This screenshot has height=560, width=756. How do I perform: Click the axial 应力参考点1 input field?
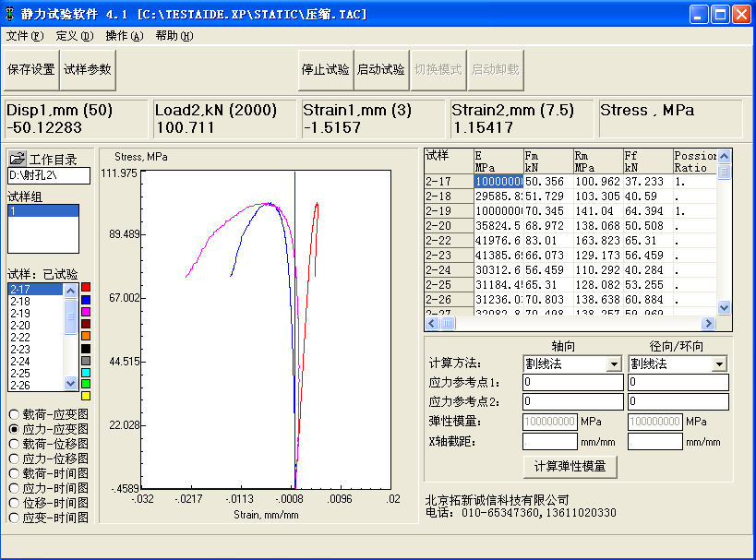[573, 383]
